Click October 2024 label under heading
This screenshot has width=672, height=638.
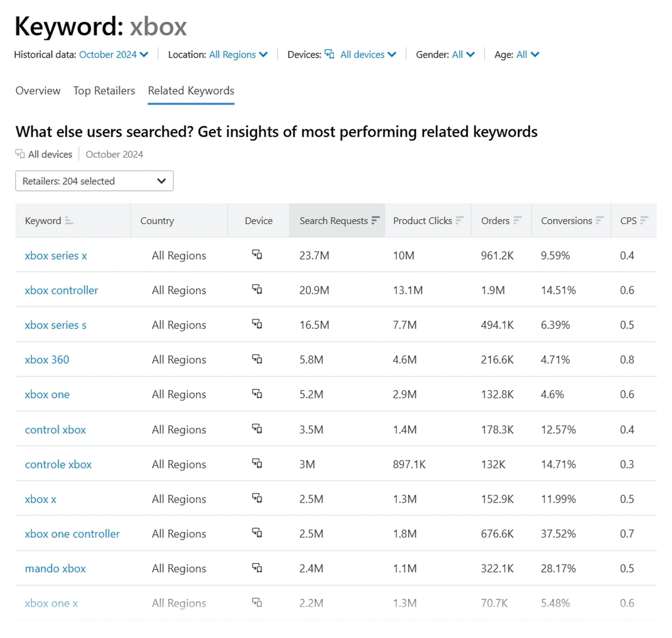point(114,154)
